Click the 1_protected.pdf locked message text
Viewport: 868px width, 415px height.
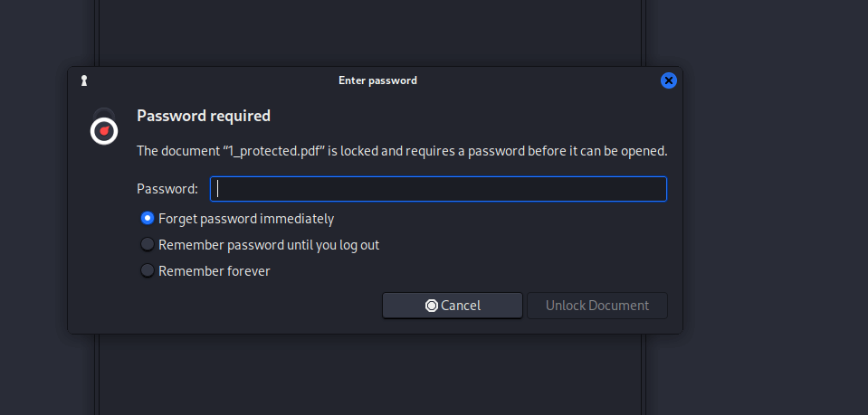(402, 151)
